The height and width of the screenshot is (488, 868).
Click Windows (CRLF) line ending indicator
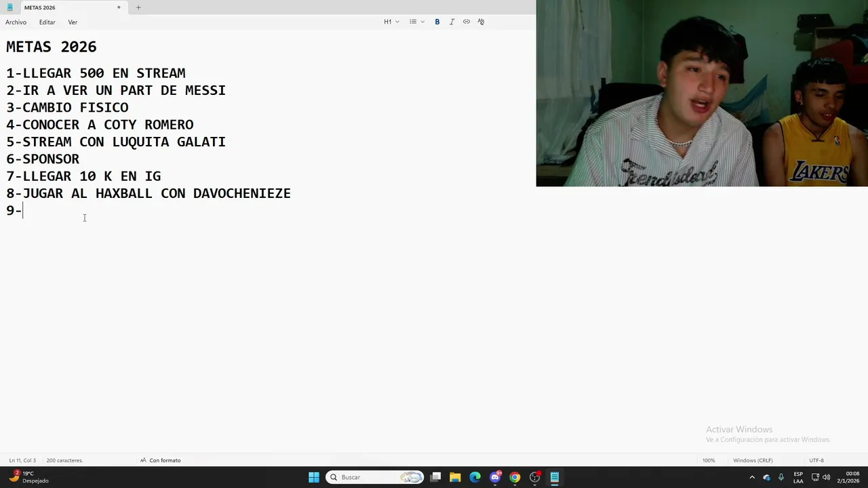click(753, 460)
